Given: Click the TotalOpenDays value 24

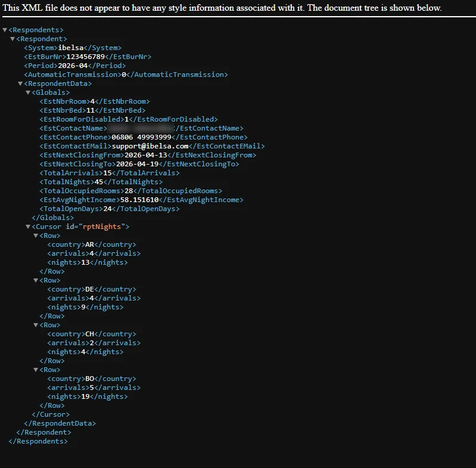Looking at the screenshot, I should [x=107, y=209].
